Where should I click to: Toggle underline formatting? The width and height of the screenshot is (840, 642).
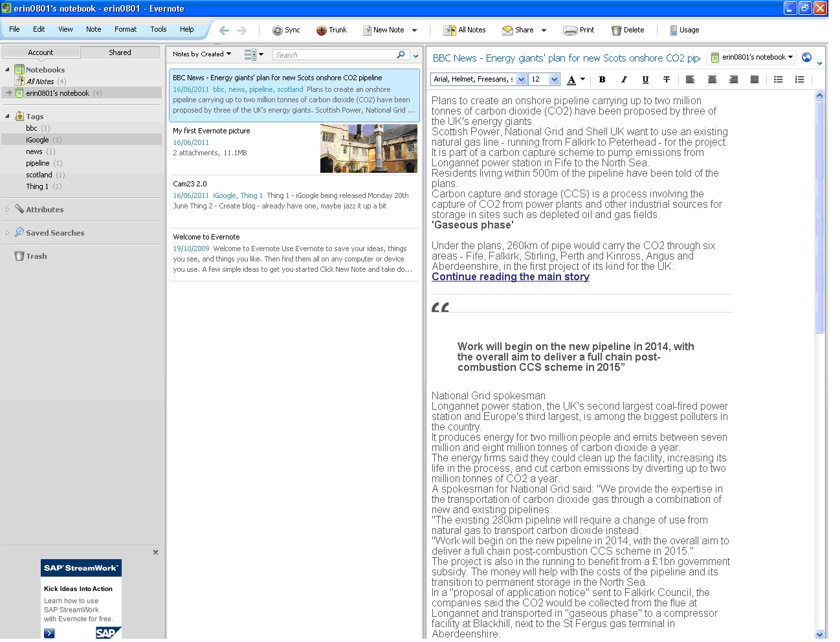(645, 80)
